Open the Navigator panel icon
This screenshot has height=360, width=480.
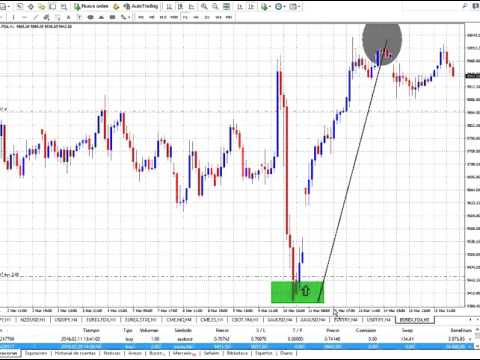(x=41, y=6)
